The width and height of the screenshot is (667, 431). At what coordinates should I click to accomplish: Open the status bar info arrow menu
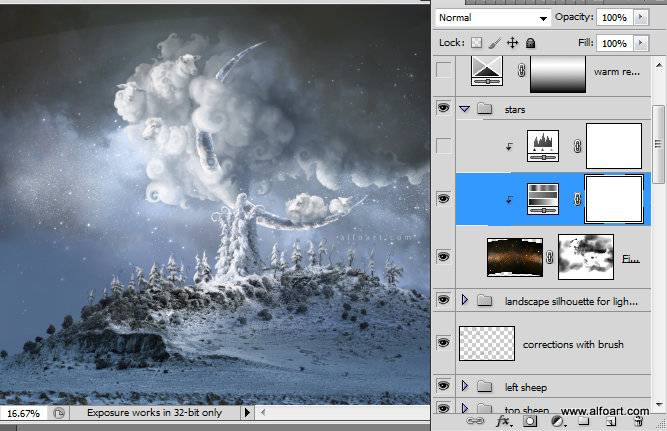[247, 412]
